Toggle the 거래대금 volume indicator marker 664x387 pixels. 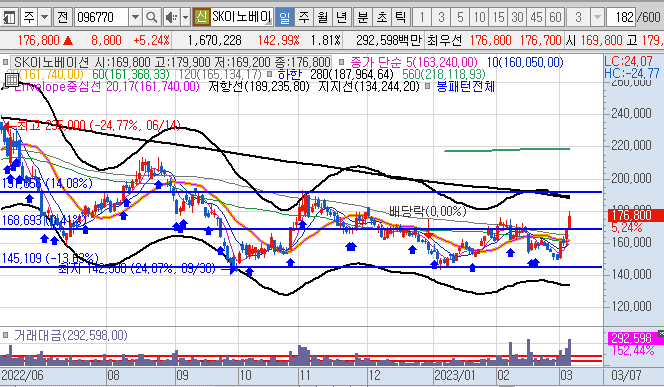(x=5, y=335)
